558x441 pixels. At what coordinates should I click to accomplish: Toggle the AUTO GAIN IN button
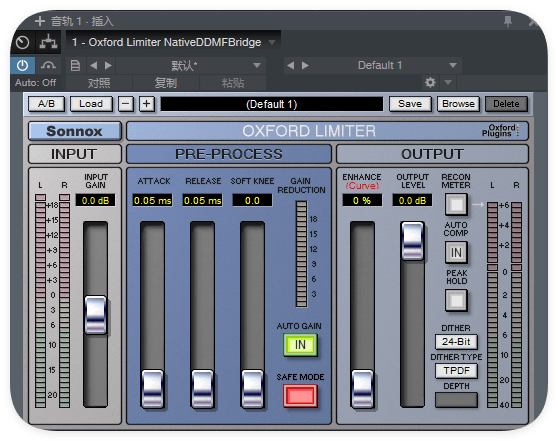[x=300, y=345]
